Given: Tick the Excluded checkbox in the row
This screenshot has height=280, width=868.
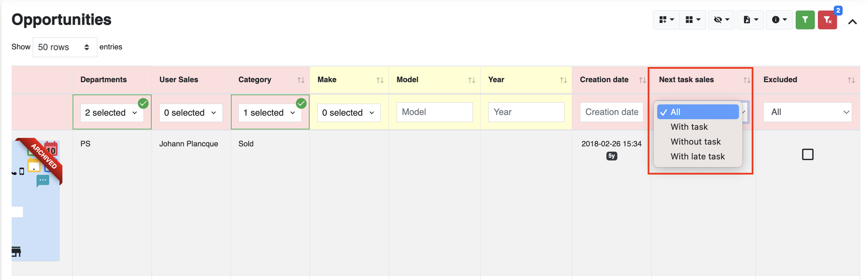Looking at the screenshot, I should click(x=807, y=154).
